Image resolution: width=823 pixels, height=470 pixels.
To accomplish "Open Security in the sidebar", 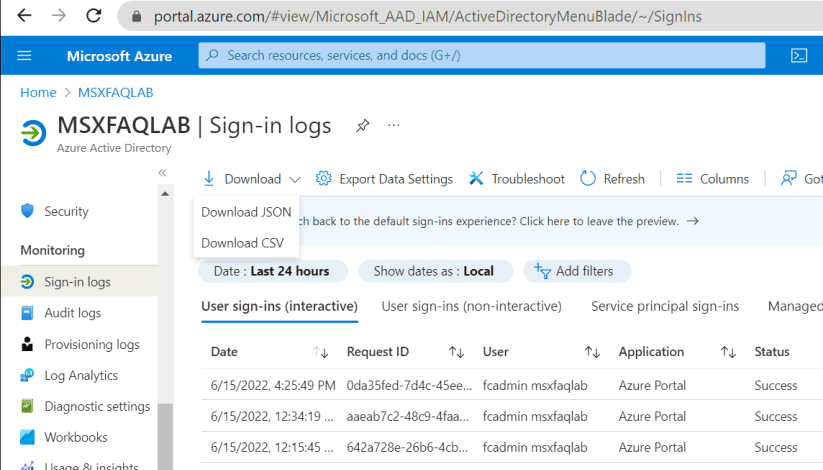I will [x=66, y=211].
